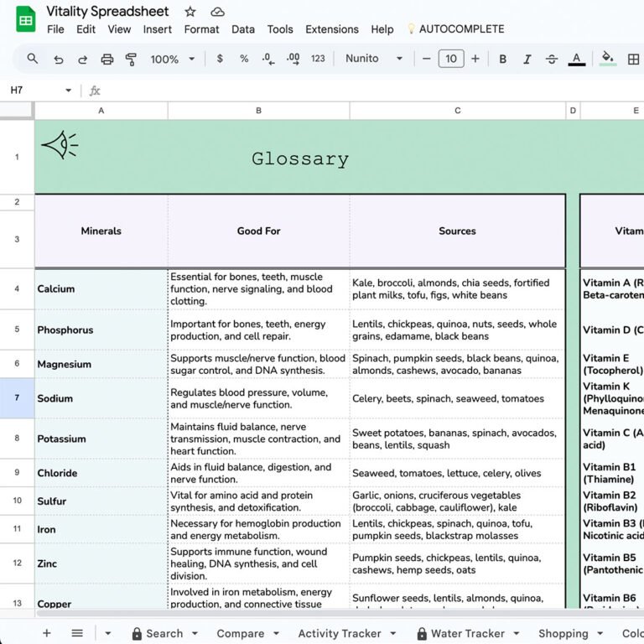Screen dimensions: 644x644
Task: Click the megaphone image in row 1
Action: coord(60,144)
